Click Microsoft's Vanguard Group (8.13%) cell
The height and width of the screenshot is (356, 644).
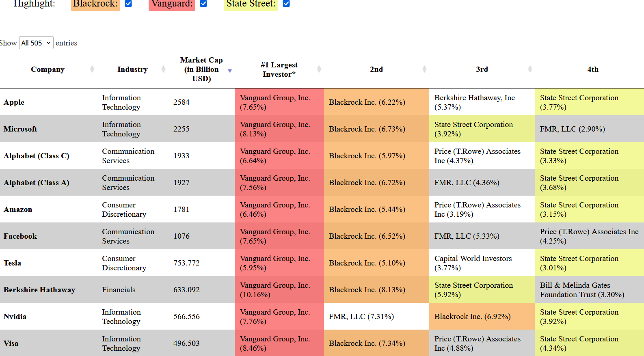[279, 129]
